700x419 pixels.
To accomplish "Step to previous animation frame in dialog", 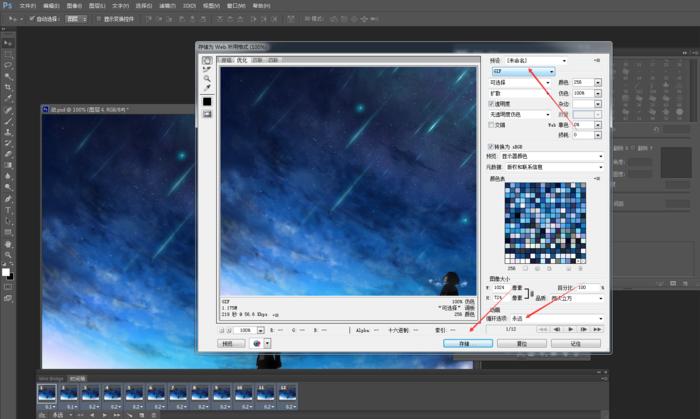I will [x=557, y=329].
